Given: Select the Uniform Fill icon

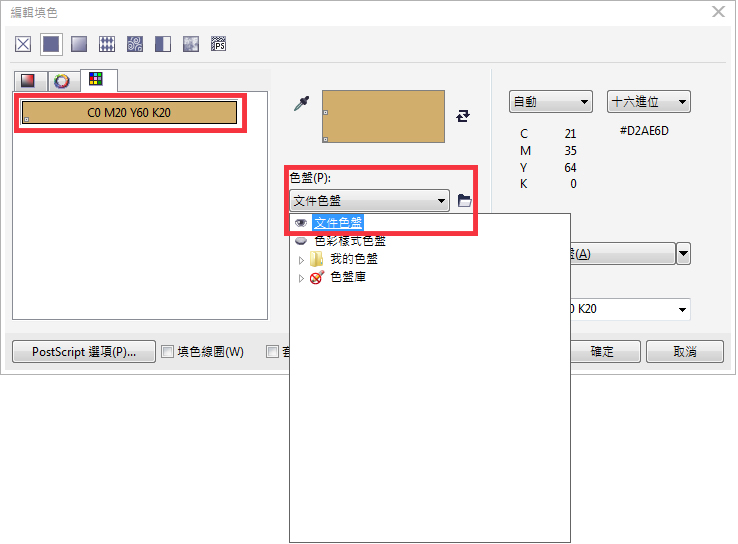Looking at the screenshot, I should click(x=50, y=44).
